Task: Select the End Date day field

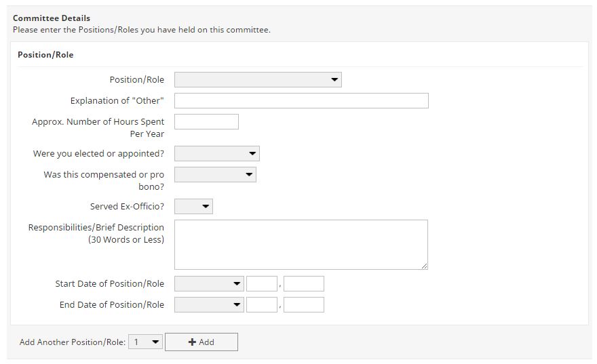Action: point(262,305)
